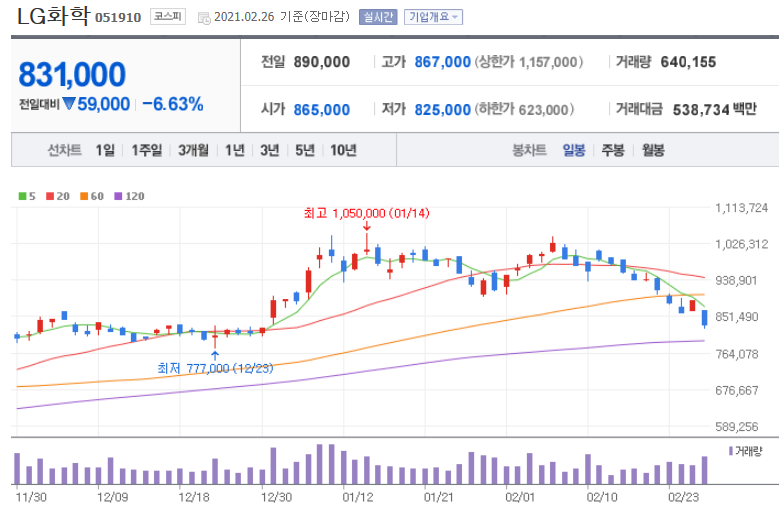Click the 최저 777,000 (12/23) annotation

[x=215, y=368]
